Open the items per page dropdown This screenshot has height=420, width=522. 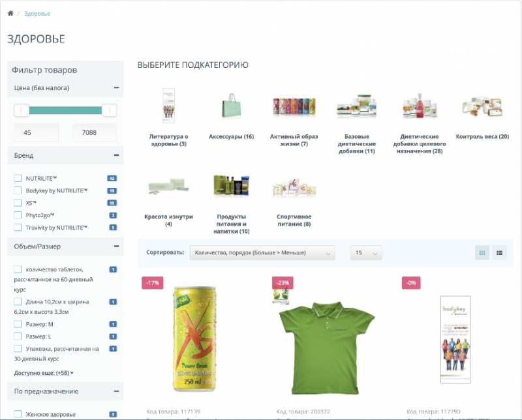coord(366,253)
